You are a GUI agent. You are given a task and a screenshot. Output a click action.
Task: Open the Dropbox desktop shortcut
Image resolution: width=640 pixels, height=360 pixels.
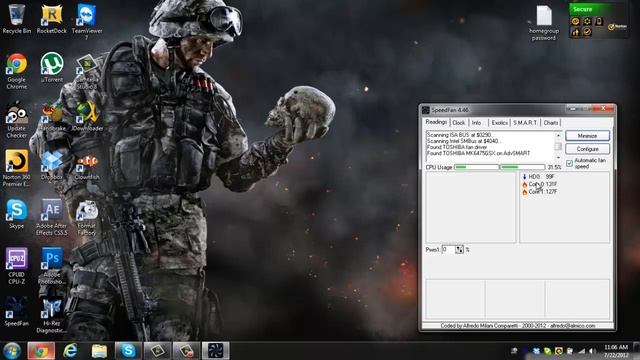pos(51,165)
